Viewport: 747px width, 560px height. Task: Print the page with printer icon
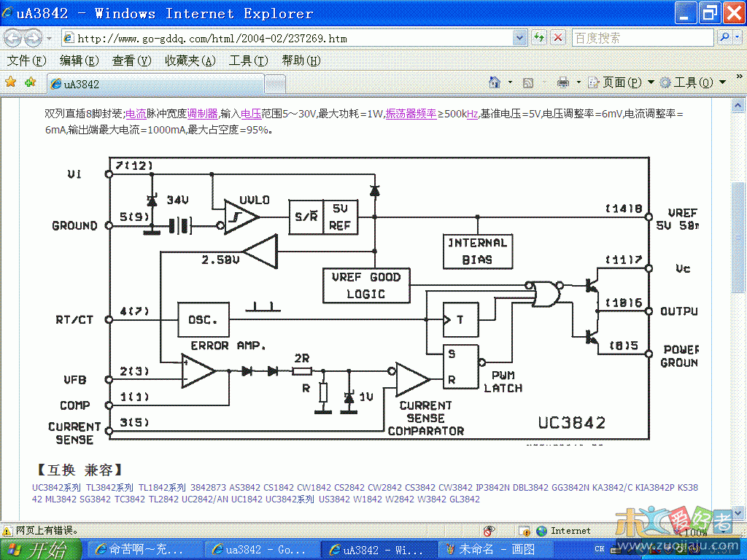pos(563,82)
